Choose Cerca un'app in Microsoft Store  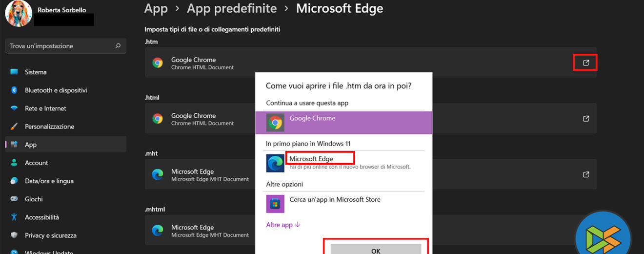pyautogui.click(x=335, y=200)
